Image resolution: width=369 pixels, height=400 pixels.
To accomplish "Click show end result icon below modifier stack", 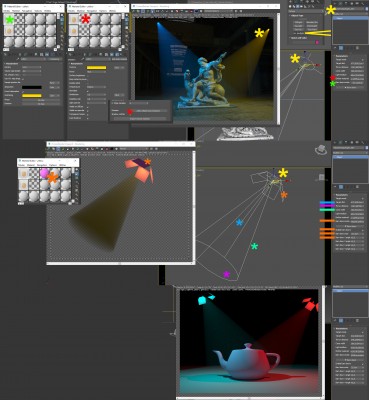I will pyautogui.click(x=341, y=48).
